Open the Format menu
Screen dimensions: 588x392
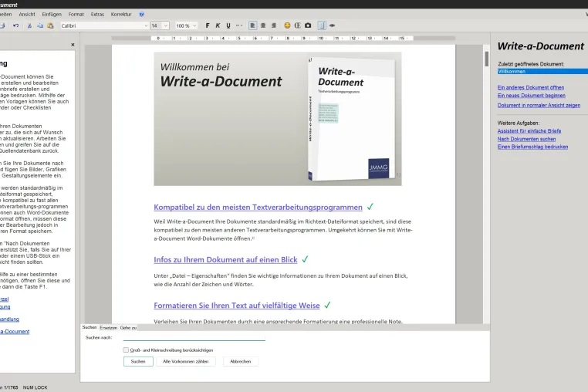click(76, 14)
